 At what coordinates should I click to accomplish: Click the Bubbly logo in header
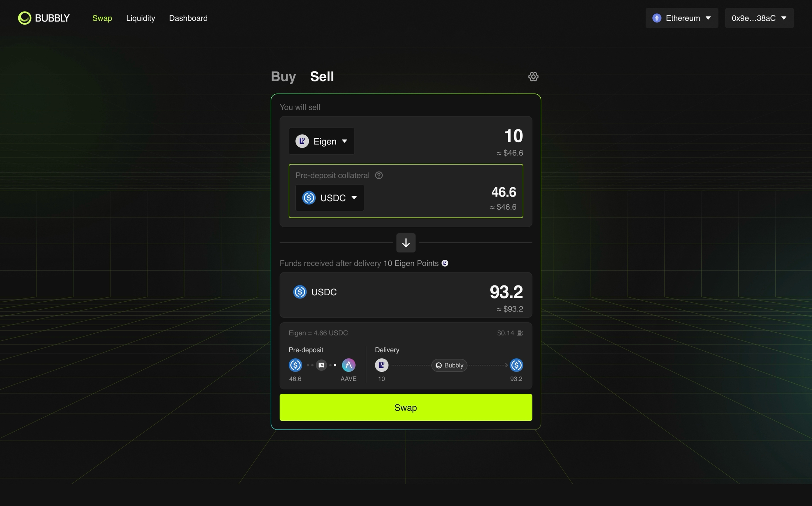(44, 18)
